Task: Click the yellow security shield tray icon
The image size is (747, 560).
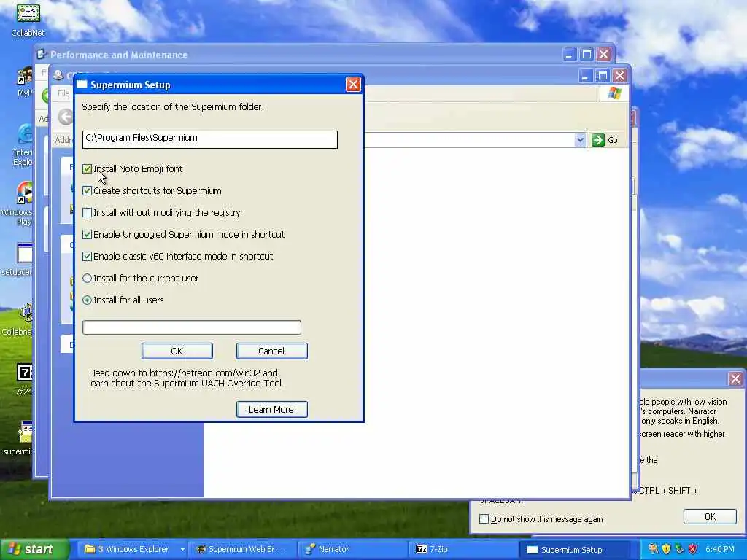Action: [666, 549]
